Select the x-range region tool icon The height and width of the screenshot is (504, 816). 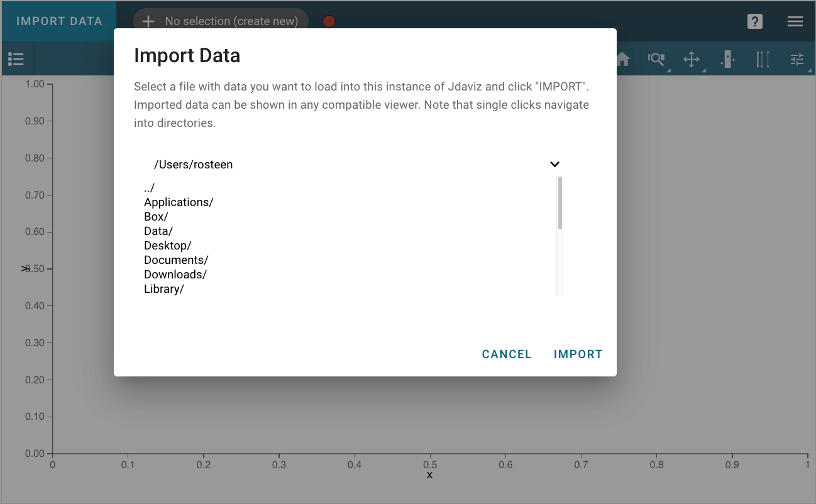pyautogui.click(x=727, y=60)
